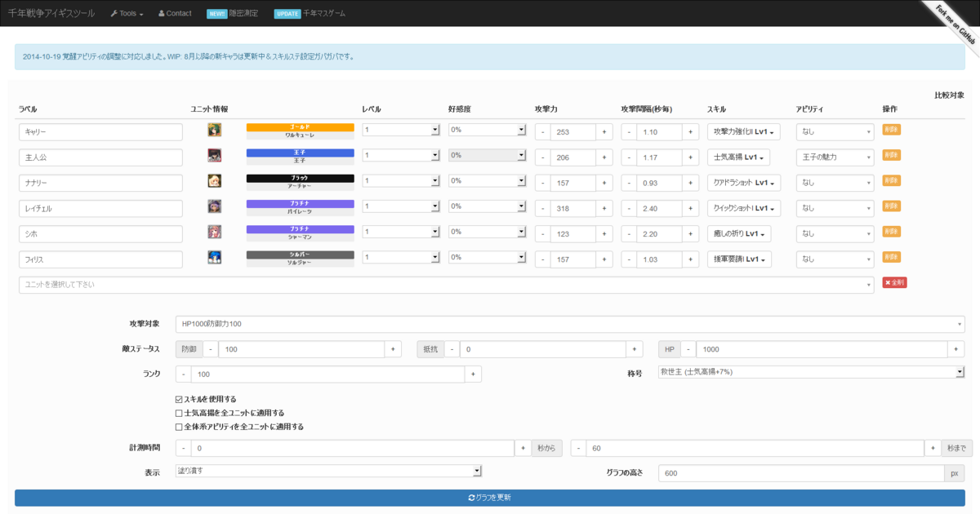This screenshot has height=514, width=980.
Task: Click the red 全削 delete-all button
Action: click(x=894, y=282)
